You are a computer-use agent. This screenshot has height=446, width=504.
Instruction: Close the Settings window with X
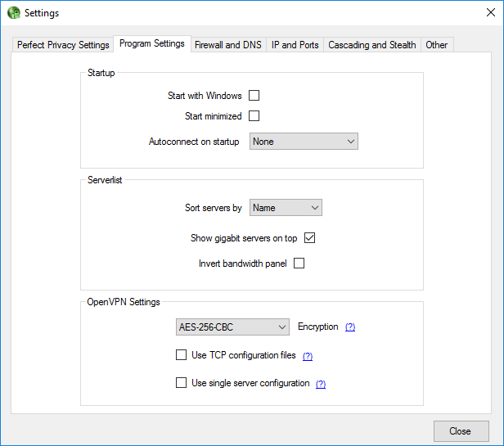pos(491,12)
